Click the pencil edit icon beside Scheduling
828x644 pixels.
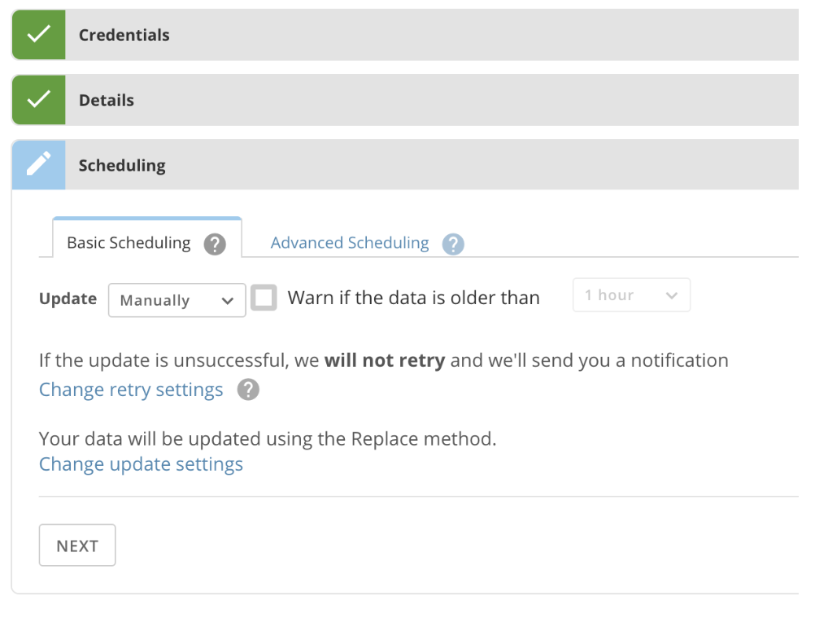pos(38,165)
